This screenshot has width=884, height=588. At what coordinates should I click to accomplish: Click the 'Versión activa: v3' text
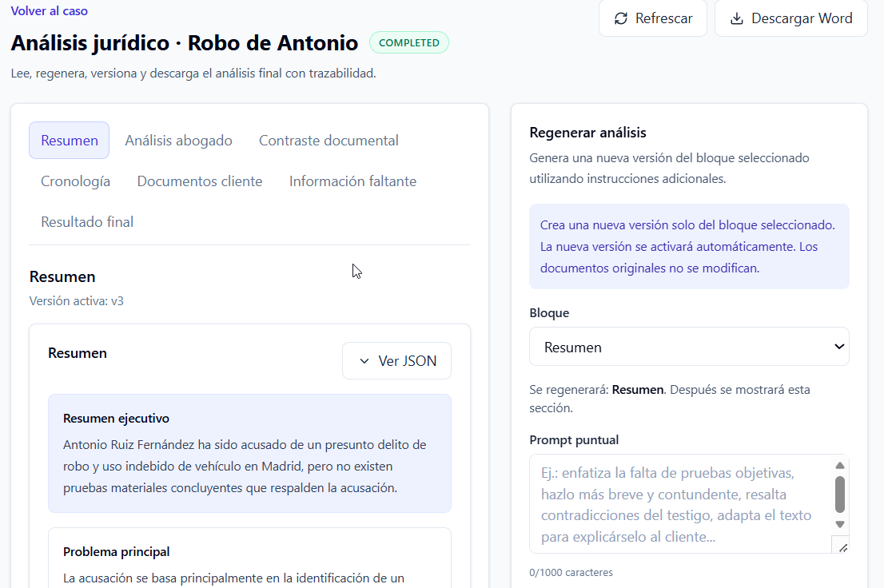[x=77, y=301]
